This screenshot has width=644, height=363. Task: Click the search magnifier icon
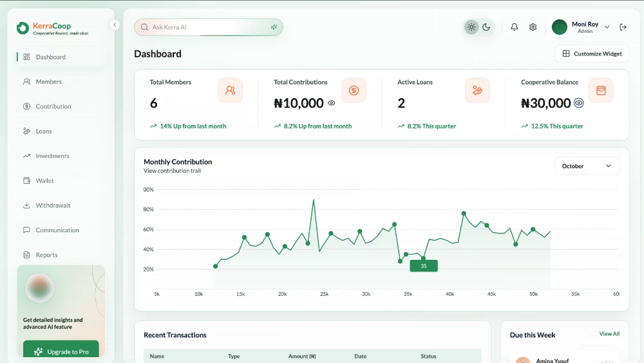144,27
